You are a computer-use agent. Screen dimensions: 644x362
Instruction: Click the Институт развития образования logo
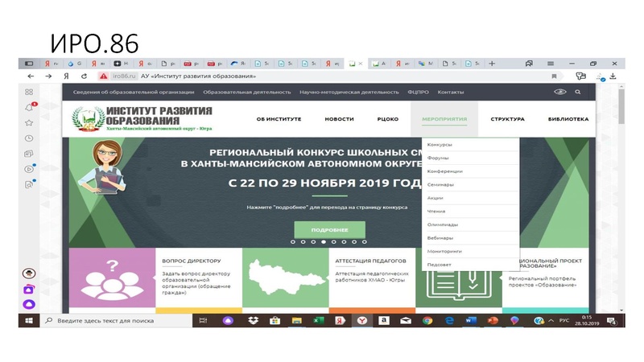(142, 118)
